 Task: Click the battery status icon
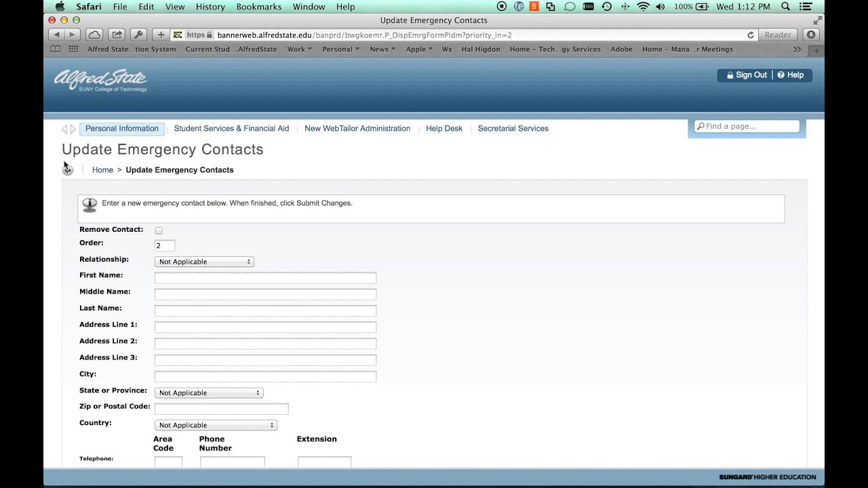point(702,7)
